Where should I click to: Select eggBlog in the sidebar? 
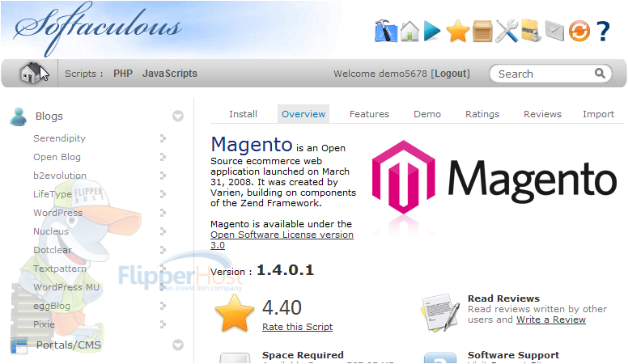coord(52,306)
